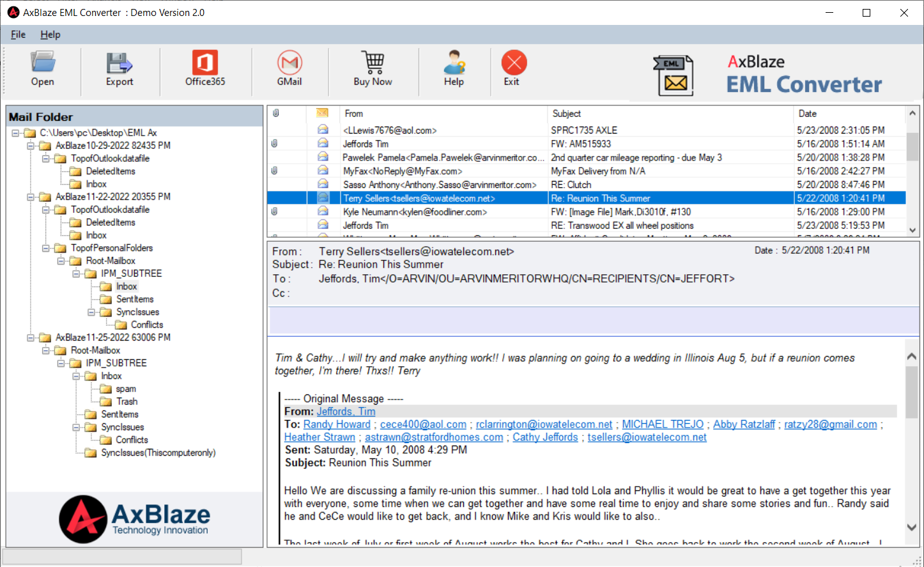Click email list scrollbar down arrow
This screenshot has height=567, width=924.
point(912,230)
